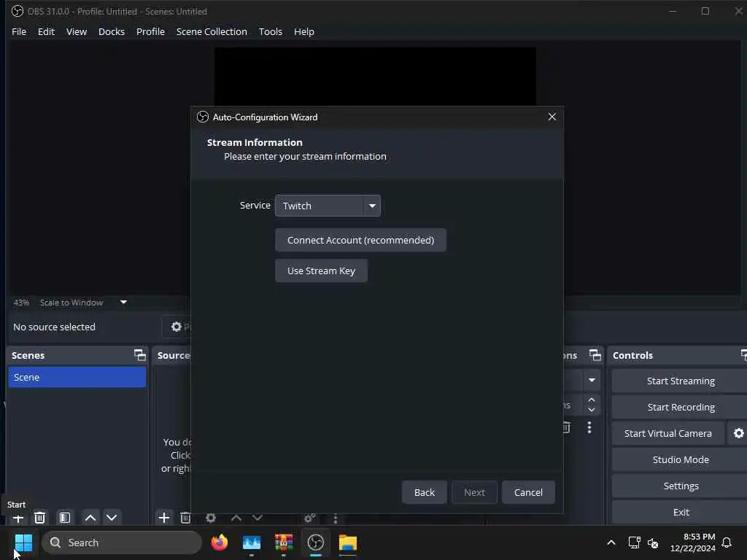Move source up in Sources toolbar

(236, 518)
